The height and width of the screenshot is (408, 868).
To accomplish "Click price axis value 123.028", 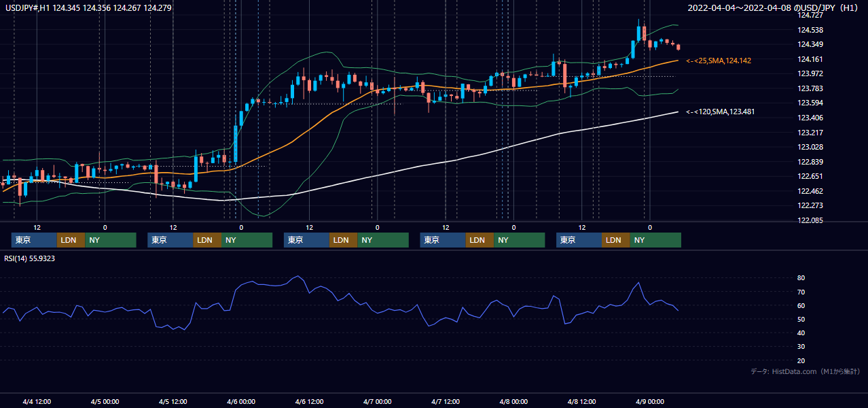I will click(810, 147).
